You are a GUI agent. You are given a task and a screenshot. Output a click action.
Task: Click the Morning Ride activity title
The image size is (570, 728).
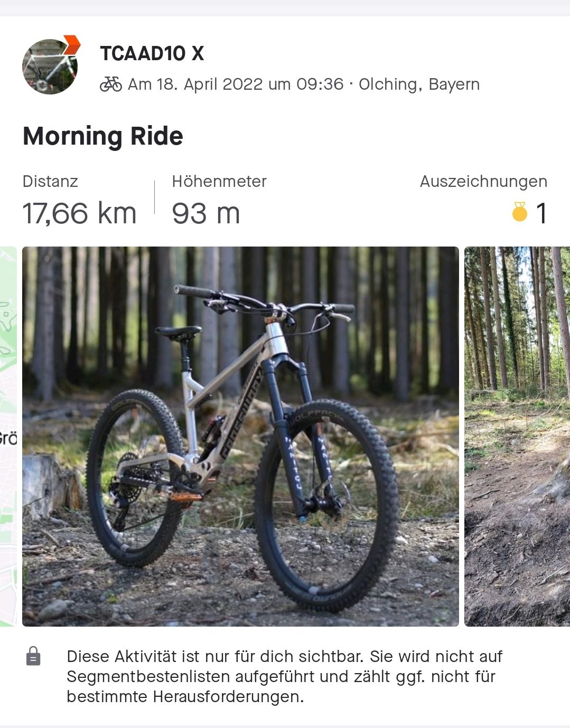tap(103, 136)
